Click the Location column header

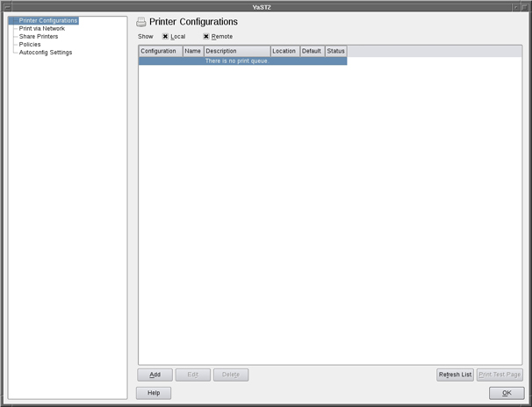point(284,51)
